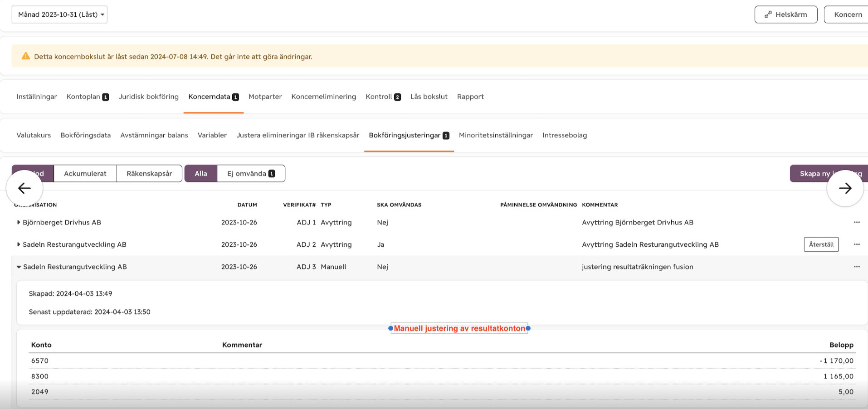Click the amount 5,00

[846, 392]
